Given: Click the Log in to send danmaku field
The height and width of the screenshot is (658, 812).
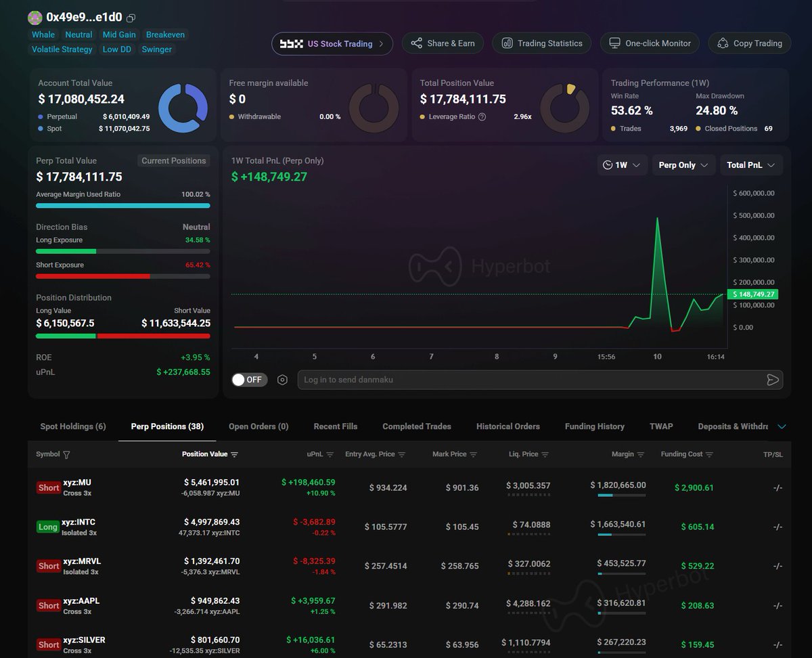Looking at the screenshot, I should [540, 380].
